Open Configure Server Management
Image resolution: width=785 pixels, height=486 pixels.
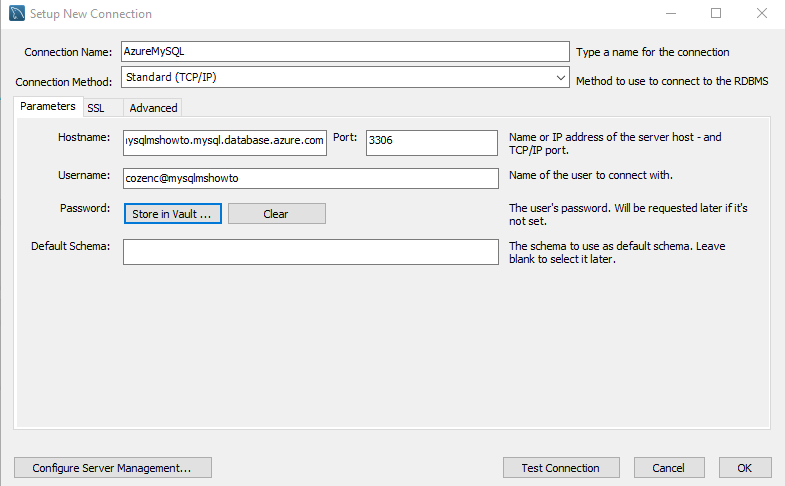coord(113,467)
